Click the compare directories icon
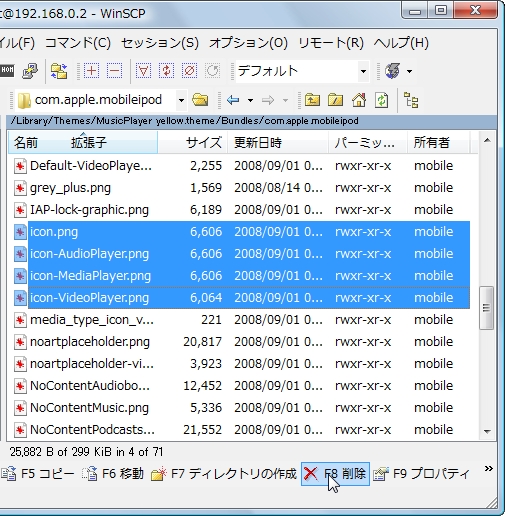Image resolution: width=505 pixels, height=516 pixels. click(59, 71)
